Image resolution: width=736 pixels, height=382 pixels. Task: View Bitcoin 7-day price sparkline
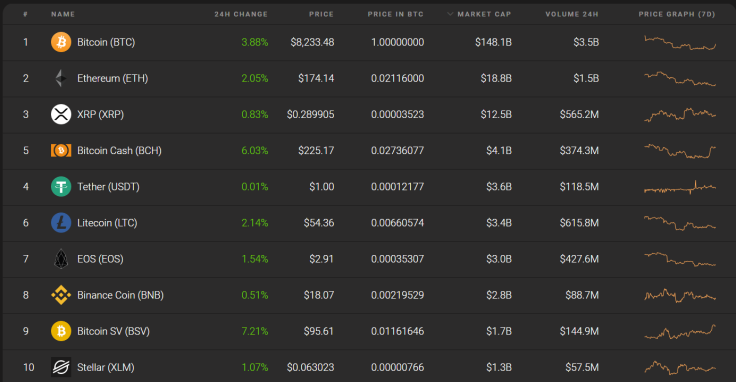(680, 43)
